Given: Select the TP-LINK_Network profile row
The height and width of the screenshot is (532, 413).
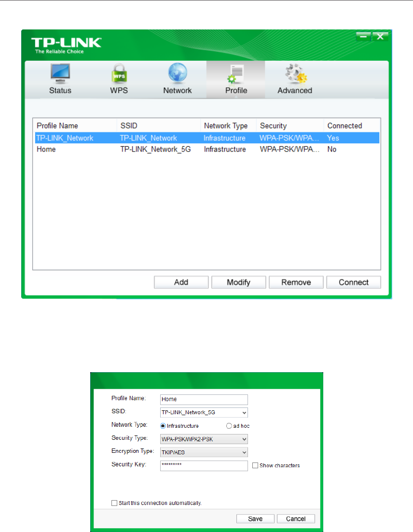Looking at the screenshot, I should tap(207, 138).
